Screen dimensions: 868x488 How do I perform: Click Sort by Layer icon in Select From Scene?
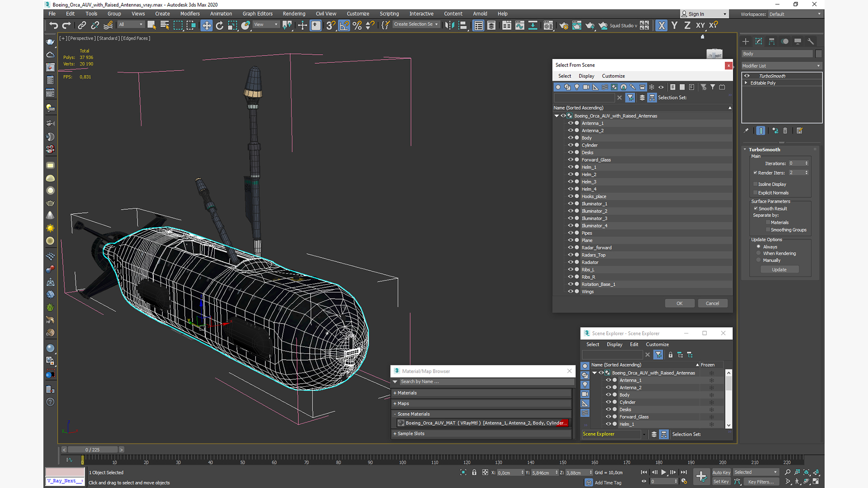click(642, 98)
